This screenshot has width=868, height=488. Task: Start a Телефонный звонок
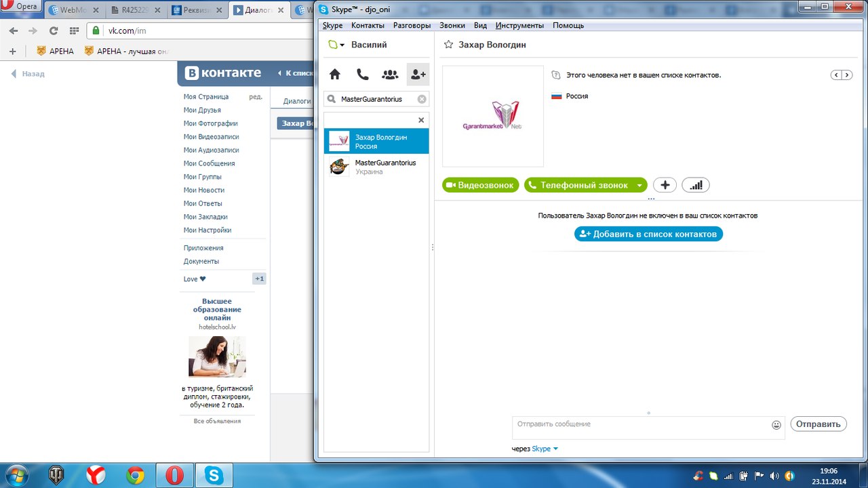[x=578, y=185]
